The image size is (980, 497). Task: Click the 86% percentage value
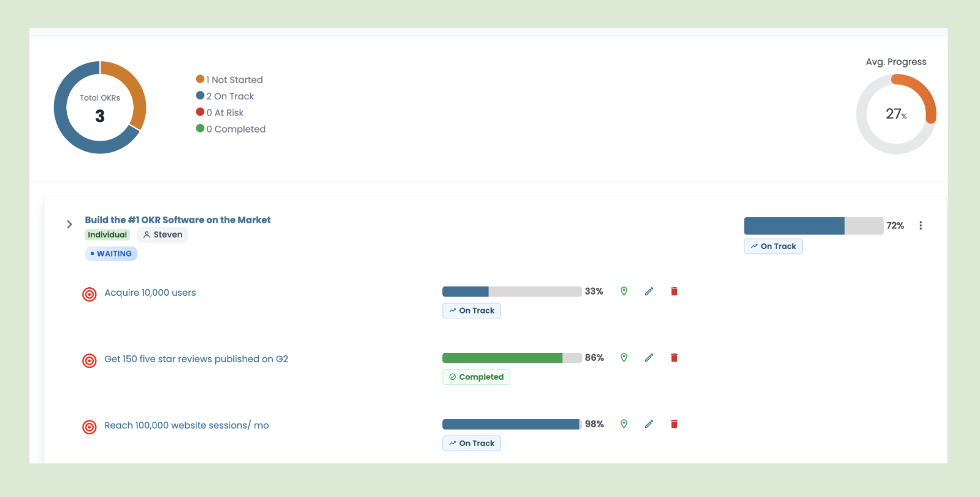tap(594, 358)
